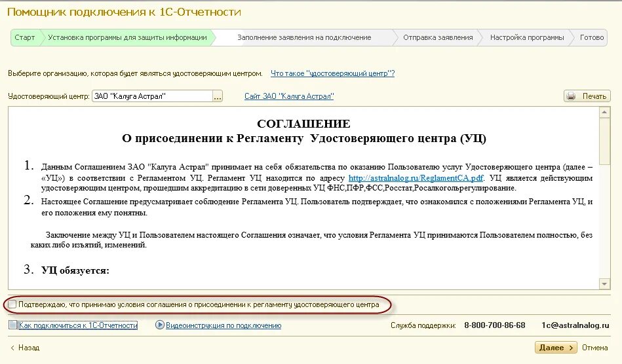Open Как подключиться к 1С-Отчетности link
The image size is (622, 364).
pos(78,325)
